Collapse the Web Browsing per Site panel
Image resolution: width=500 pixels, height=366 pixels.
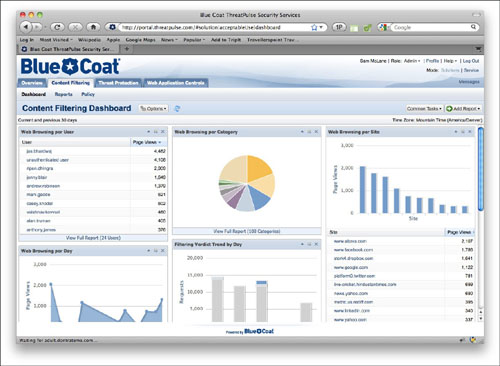tap(456, 132)
